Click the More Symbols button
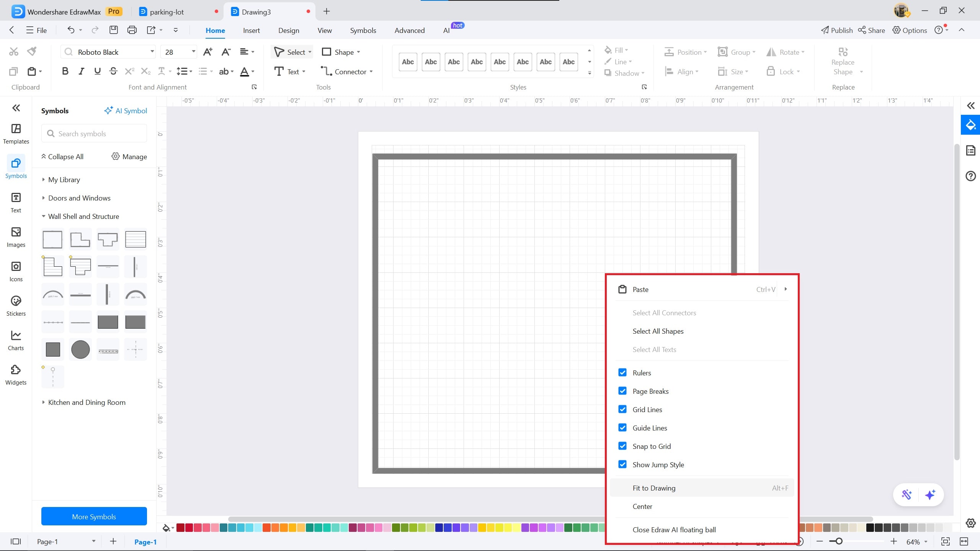This screenshot has width=980, height=551. coord(94,517)
